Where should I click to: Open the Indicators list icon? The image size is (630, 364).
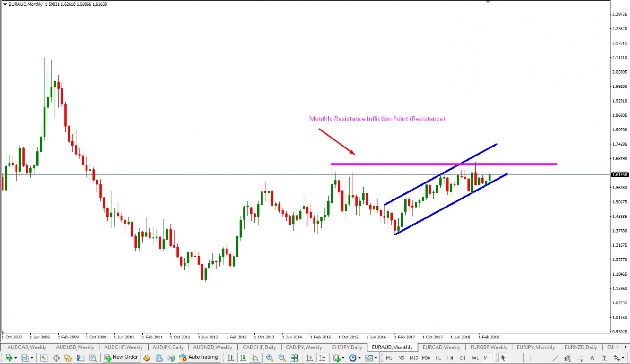pyautogui.click(x=337, y=358)
